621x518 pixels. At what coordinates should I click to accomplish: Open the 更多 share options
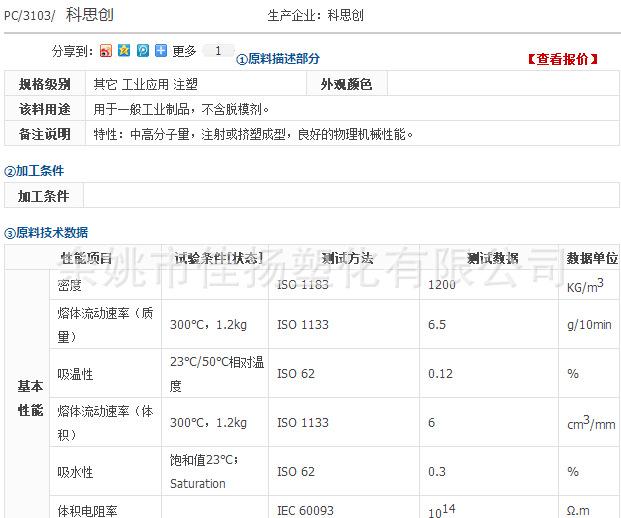(184, 51)
